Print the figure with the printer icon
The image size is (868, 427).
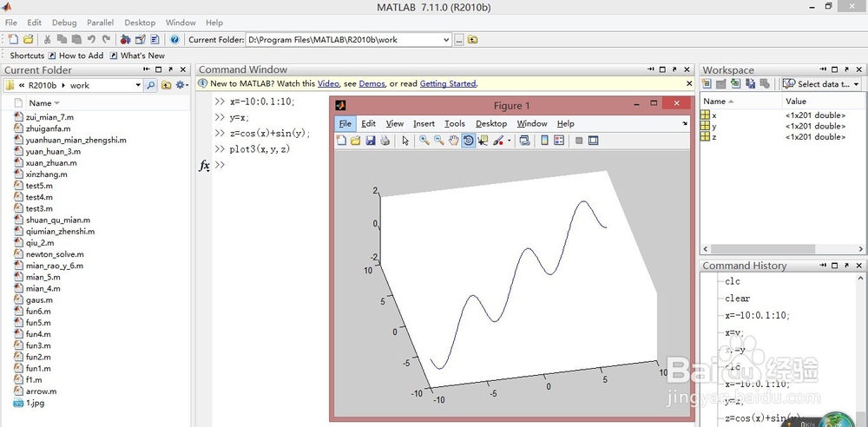(x=385, y=141)
